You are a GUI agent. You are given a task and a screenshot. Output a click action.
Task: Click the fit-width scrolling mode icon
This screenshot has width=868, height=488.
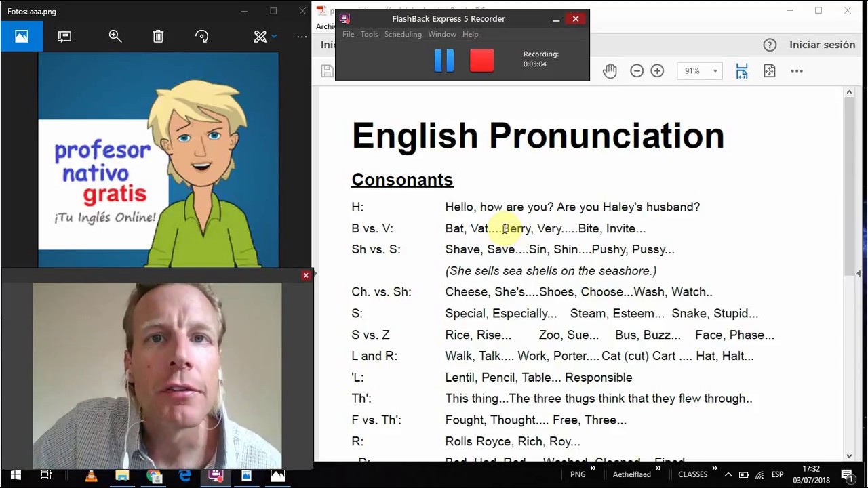point(742,70)
